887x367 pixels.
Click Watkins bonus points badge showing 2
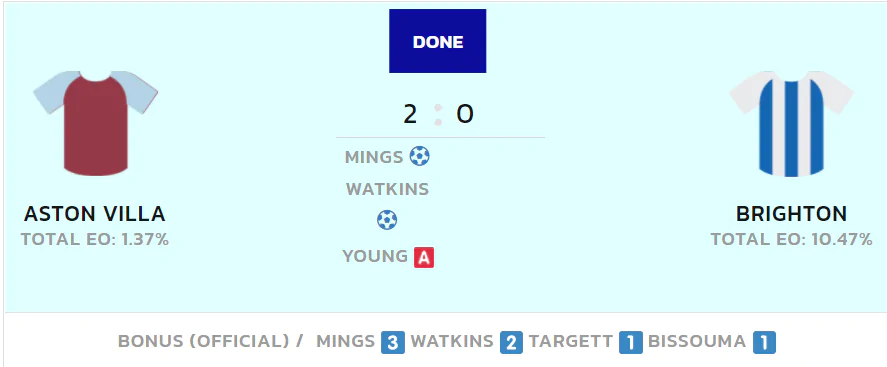coord(511,343)
